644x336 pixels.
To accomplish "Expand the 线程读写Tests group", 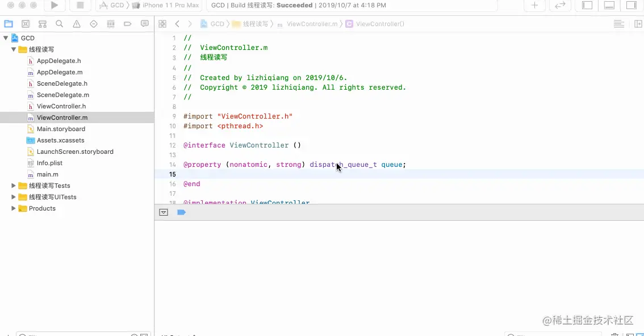I will 13,186.
